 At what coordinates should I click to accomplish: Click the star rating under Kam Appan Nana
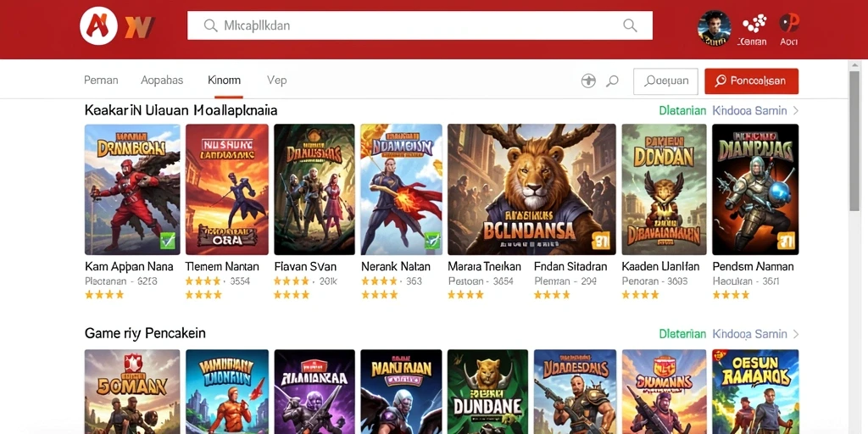coord(104,295)
